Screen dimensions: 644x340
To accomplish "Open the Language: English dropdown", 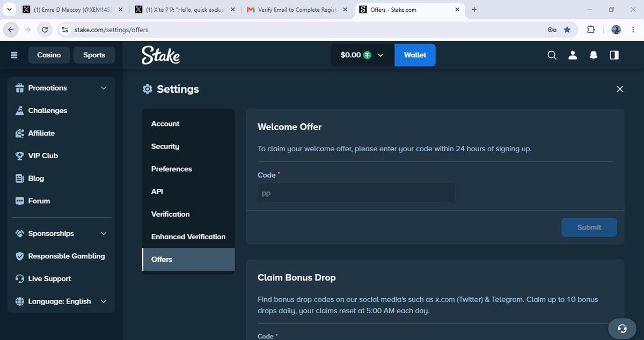I will tap(61, 301).
